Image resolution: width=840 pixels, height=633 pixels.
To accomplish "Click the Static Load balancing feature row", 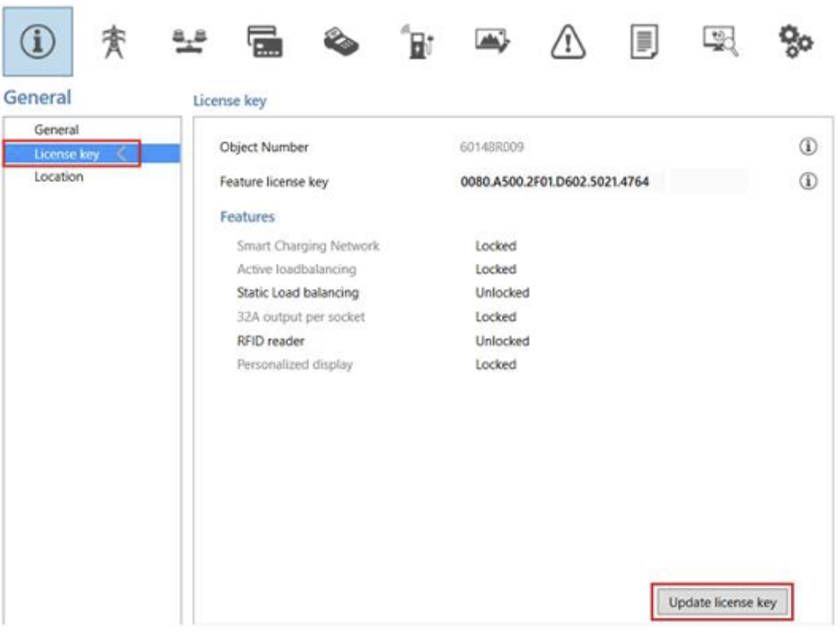I will (x=298, y=293).
